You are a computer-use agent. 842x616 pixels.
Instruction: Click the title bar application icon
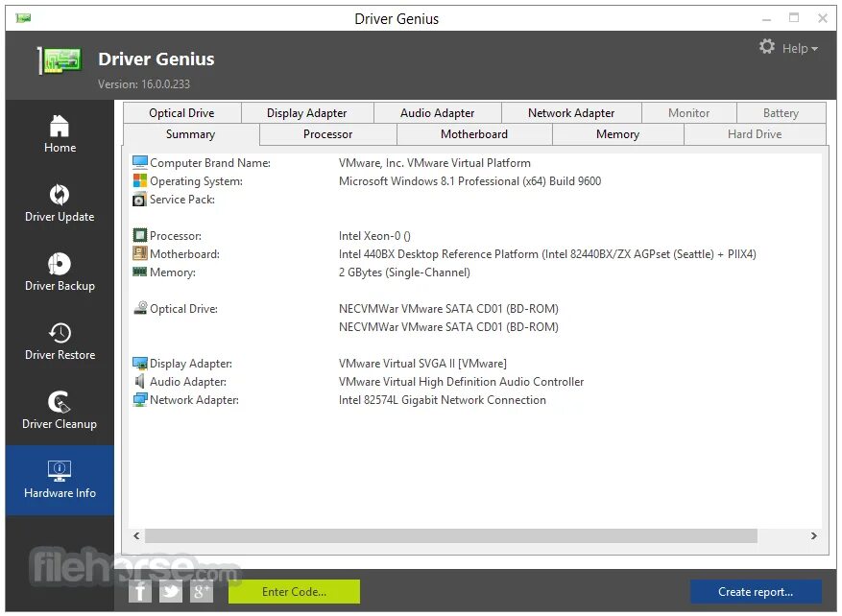[23, 19]
